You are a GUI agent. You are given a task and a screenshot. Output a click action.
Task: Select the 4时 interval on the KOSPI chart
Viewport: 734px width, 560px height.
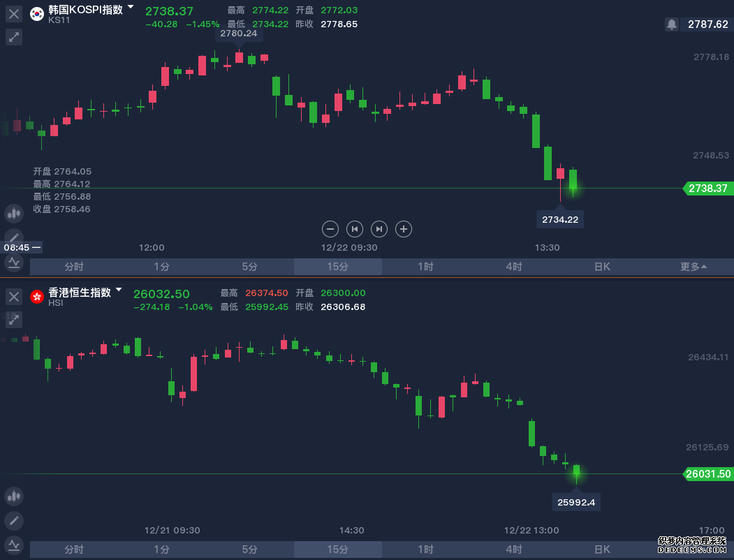pyautogui.click(x=514, y=267)
